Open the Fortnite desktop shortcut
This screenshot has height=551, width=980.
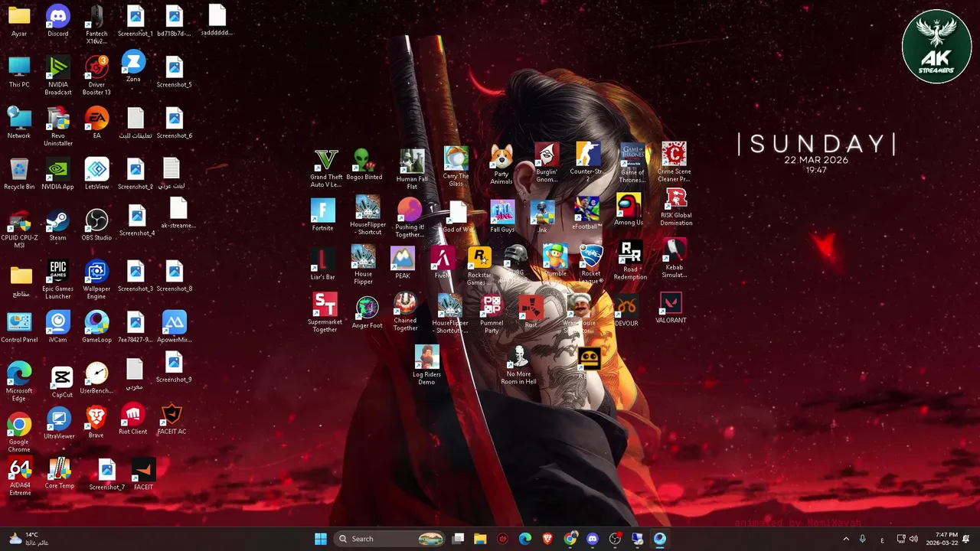click(x=322, y=215)
